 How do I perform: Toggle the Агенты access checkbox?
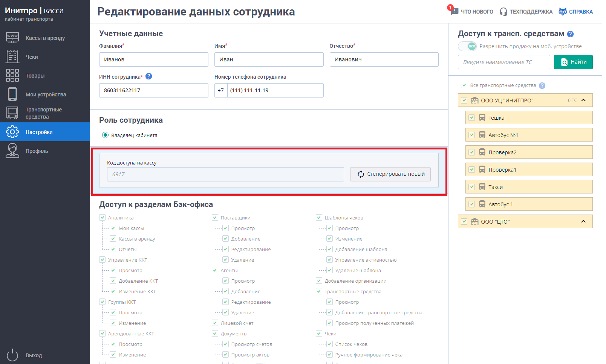pos(215,270)
